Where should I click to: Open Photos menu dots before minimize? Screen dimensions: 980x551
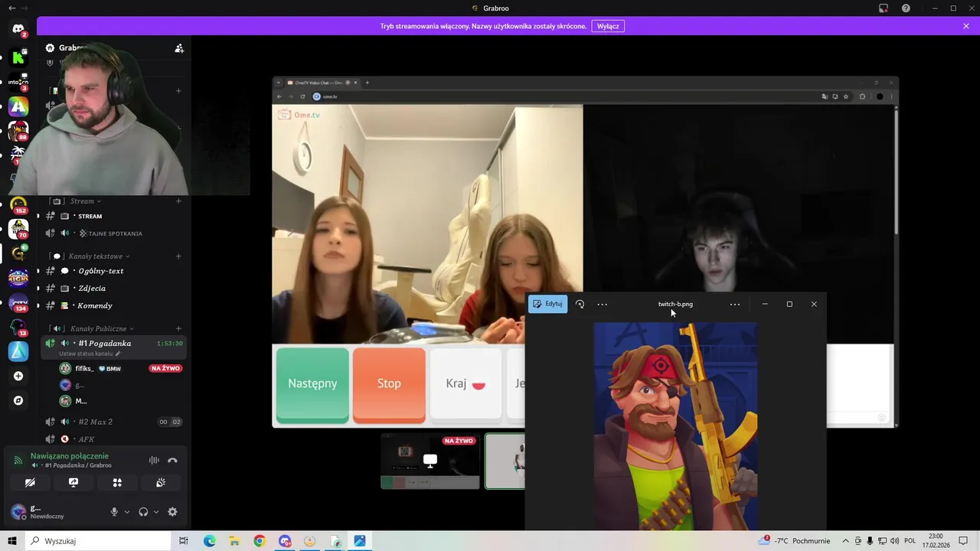point(735,304)
